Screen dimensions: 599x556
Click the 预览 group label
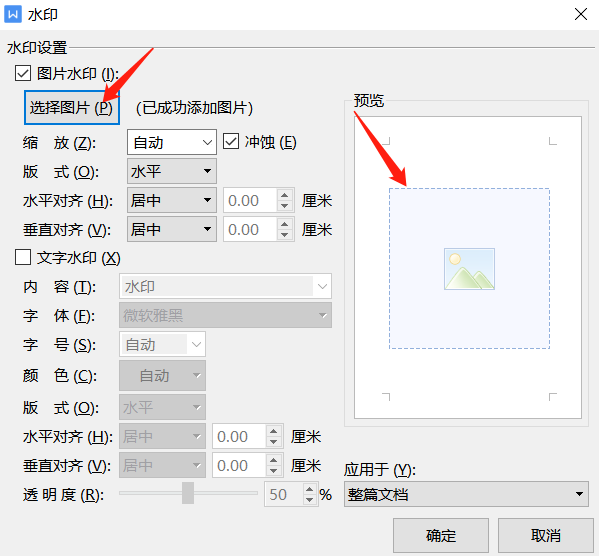369,101
